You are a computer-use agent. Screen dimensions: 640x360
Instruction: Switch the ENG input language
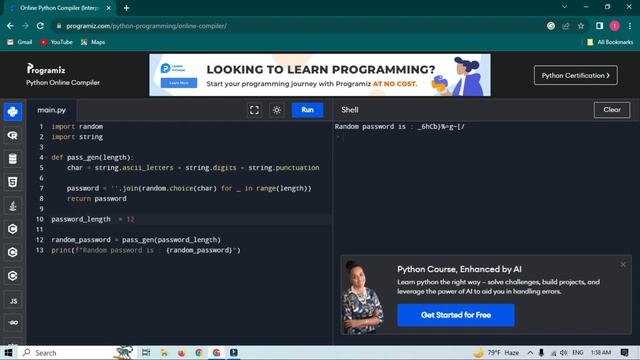[x=578, y=352]
